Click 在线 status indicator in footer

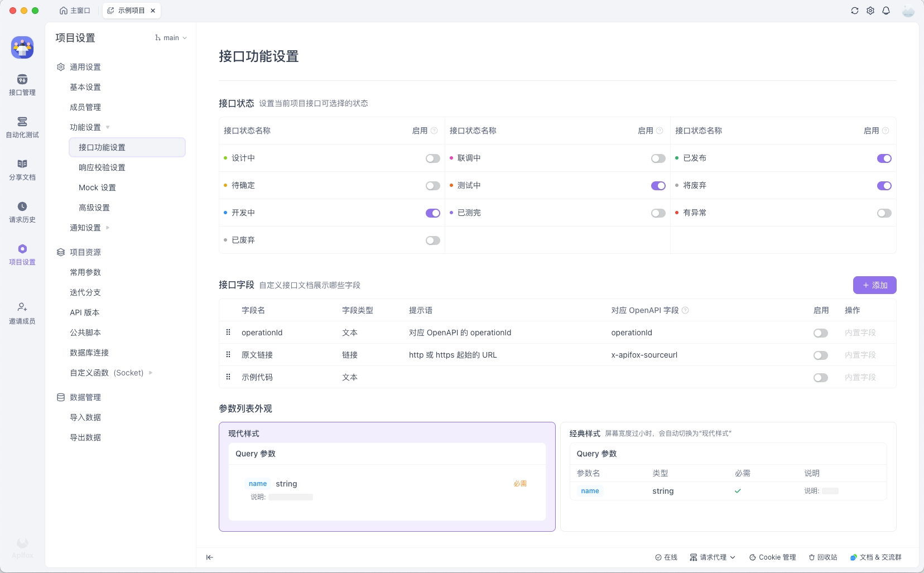point(666,557)
